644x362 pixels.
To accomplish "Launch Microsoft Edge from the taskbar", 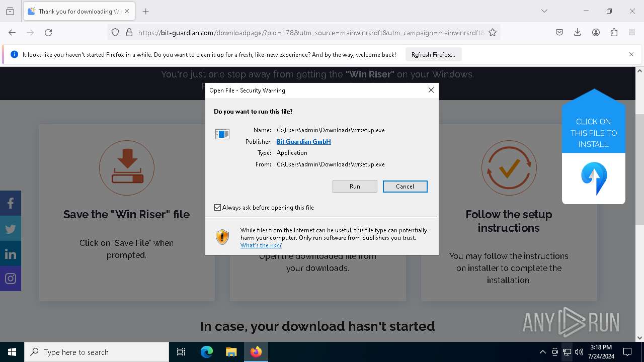I will click(207, 352).
